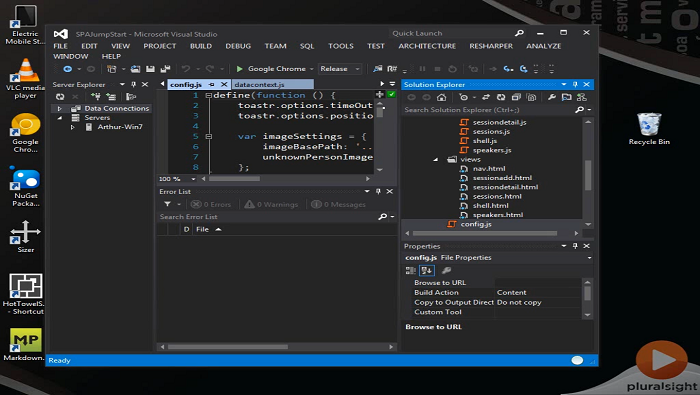The width and height of the screenshot is (700, 395).
Task: Toggle Categorized view in Properties panel
Action: [411, 270]
